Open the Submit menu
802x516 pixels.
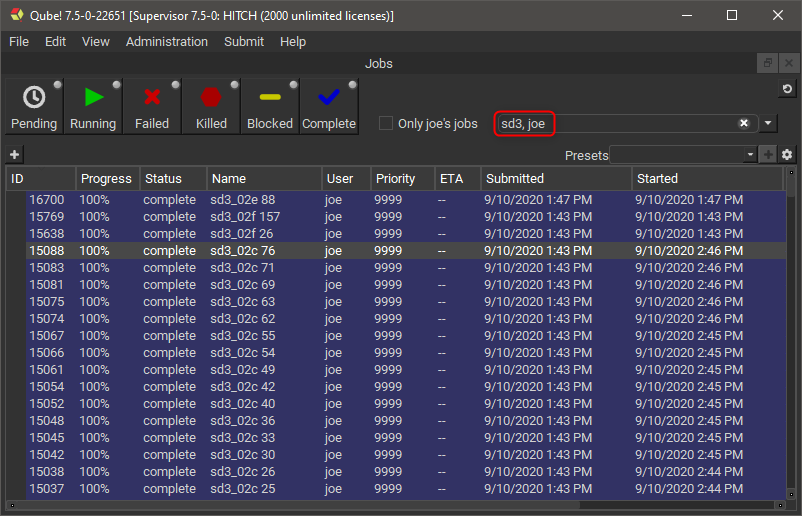[x=244, y=42]
